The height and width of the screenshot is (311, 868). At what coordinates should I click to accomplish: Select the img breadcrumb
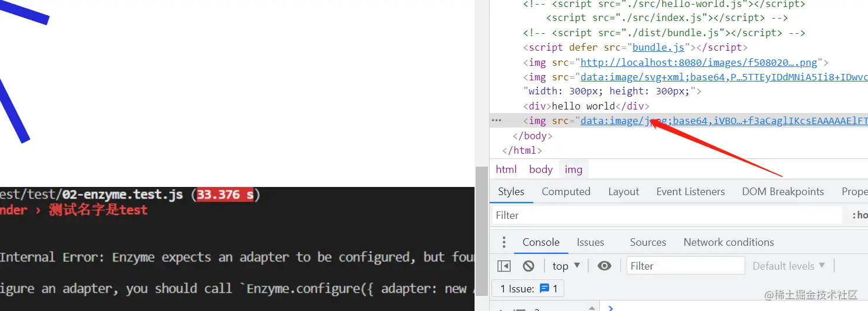coord(574,169)
